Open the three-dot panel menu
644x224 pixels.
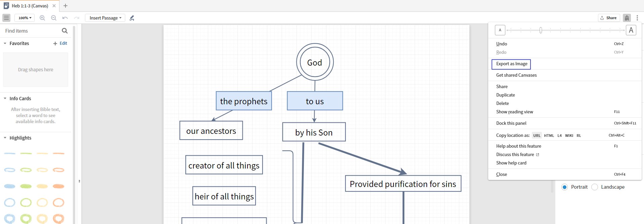point(637,18)
